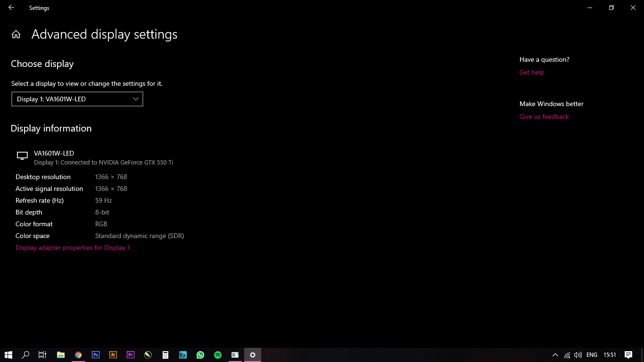Open the Start menu
644x362 pixels.
pyautogui.click(x=8, y=354)
